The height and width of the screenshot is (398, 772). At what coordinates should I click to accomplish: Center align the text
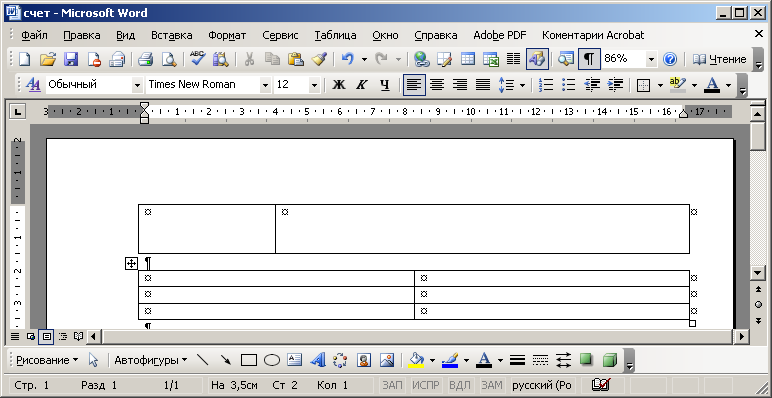[x=437, y=85]
